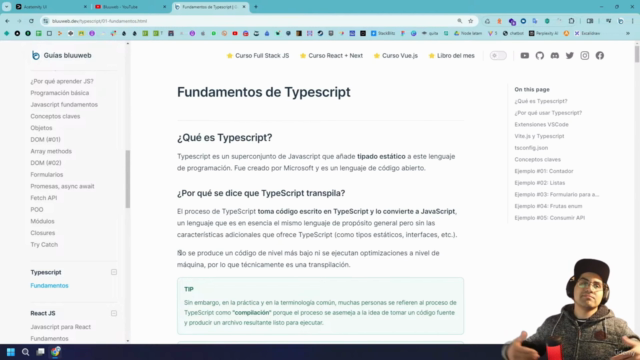The height and width of the screenshot is (360, 640).
Task: Jump to Ejemplo #05: Consumir API outline entry
Action: 549,218
